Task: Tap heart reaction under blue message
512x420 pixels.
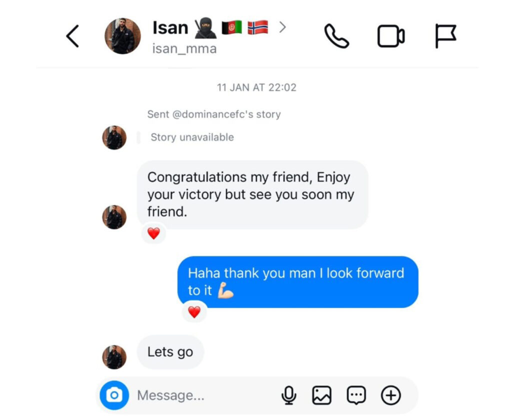Action: 194,312
